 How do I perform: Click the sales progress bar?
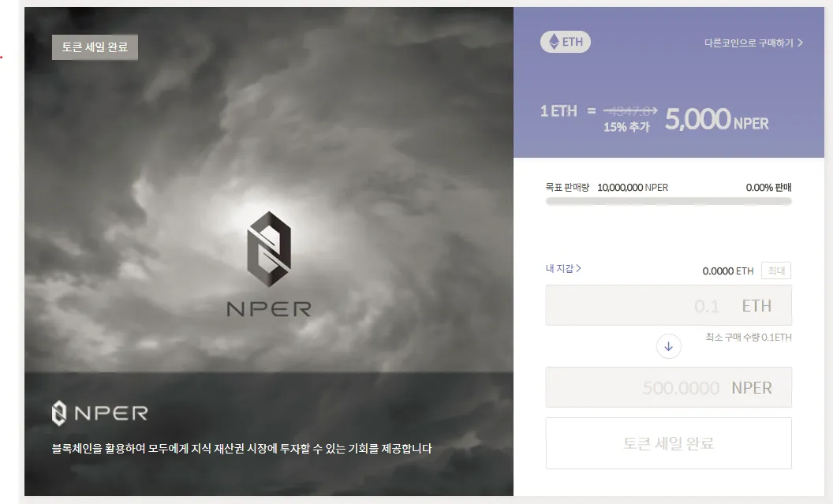pos(668,201)
